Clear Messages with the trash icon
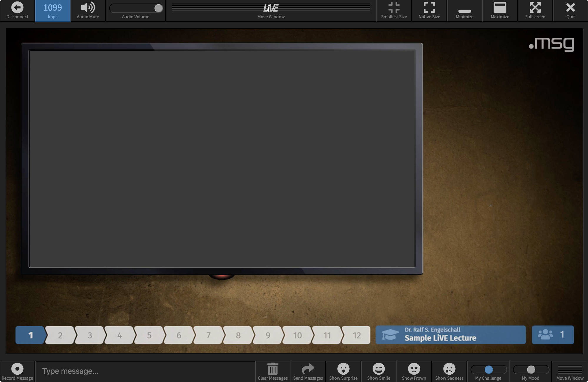This screenshot has height=382, width=588. [x=273, y=368]
